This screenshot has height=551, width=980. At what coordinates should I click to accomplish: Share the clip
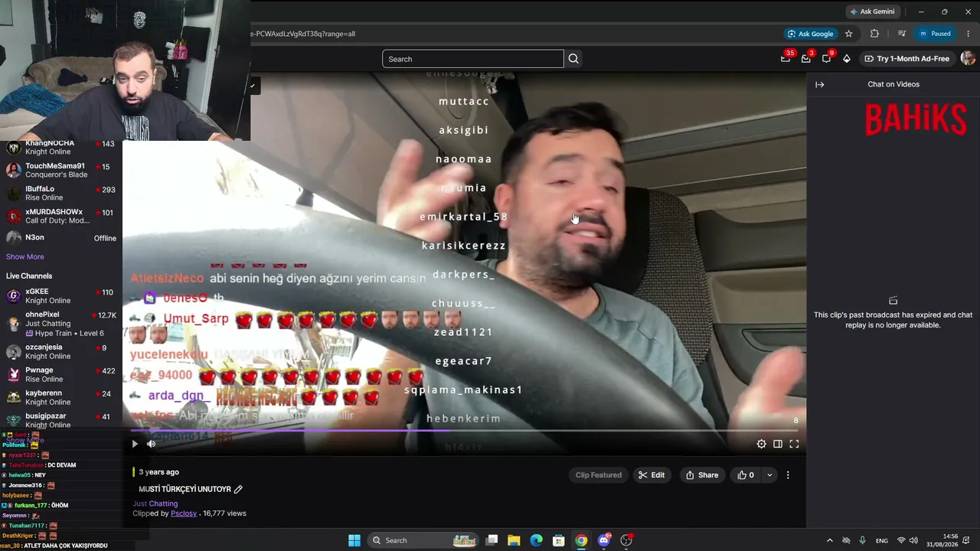702,475
